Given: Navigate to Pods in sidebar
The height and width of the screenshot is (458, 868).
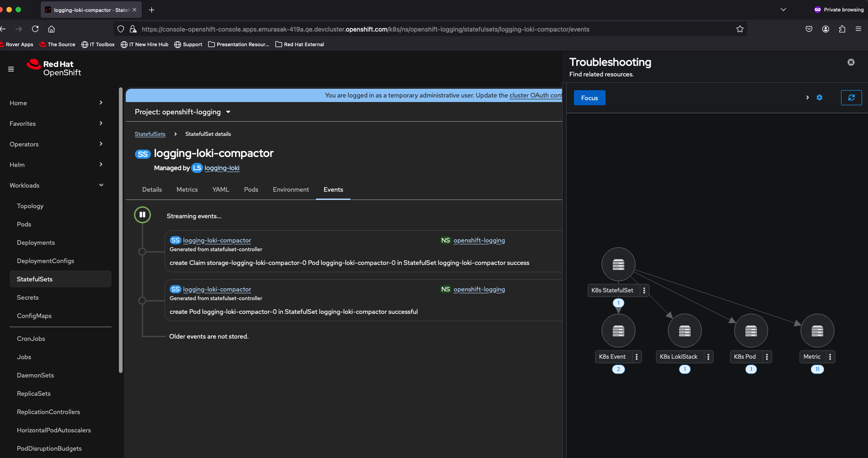Looking at the screenshot, I should pos(24,224).
